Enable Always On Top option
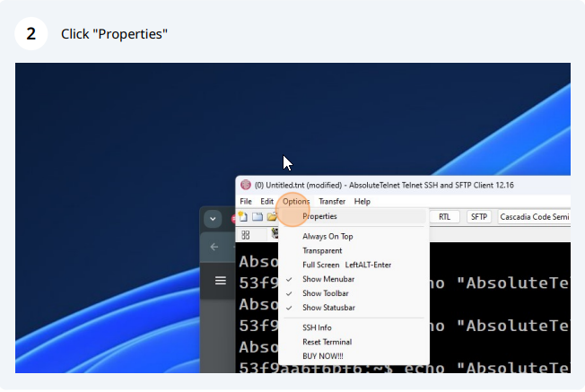The width and height of the screenshot is (585, 392). click(x=327, y=237)
